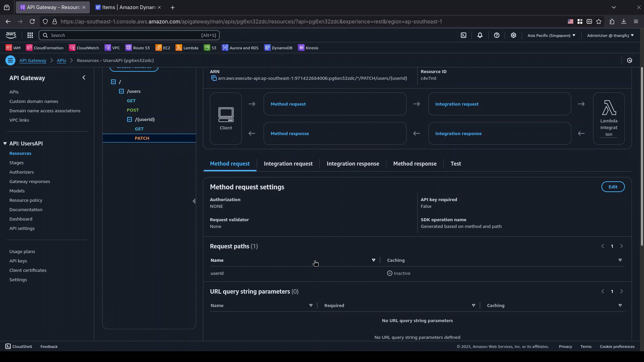Open the IAM favorite shortcut
Image resolution: width=644 pixels, height=362 pixels.
[13, 48]
